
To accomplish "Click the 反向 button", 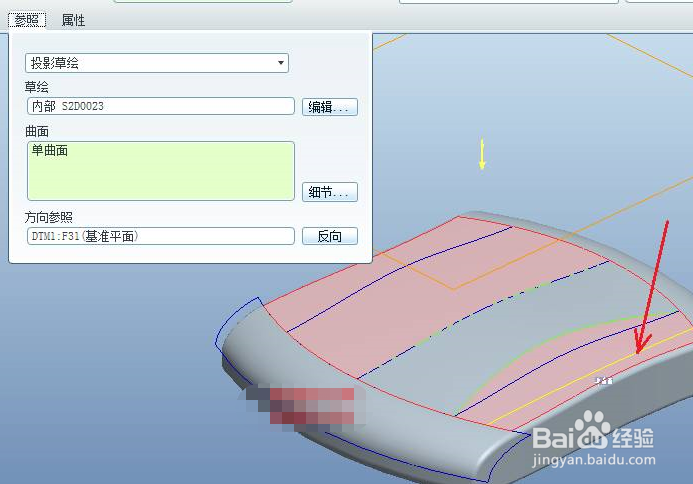I will point(330,236).
